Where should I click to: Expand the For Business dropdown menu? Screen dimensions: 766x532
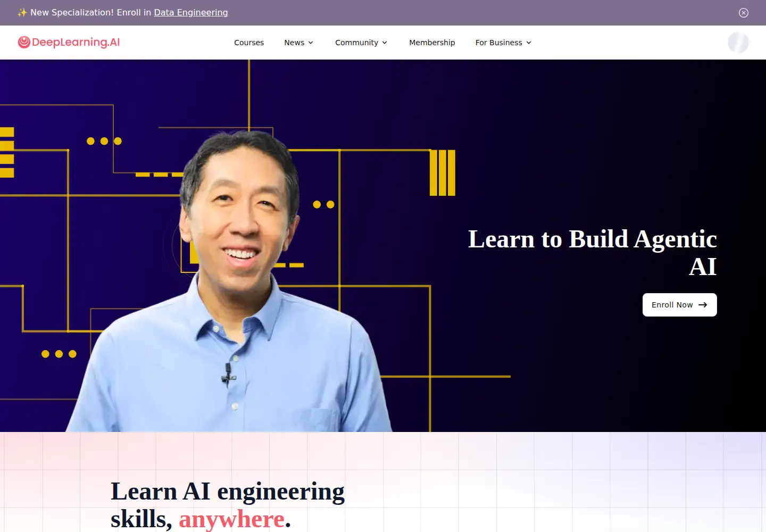pyautogui.click(x=503, y=43)
